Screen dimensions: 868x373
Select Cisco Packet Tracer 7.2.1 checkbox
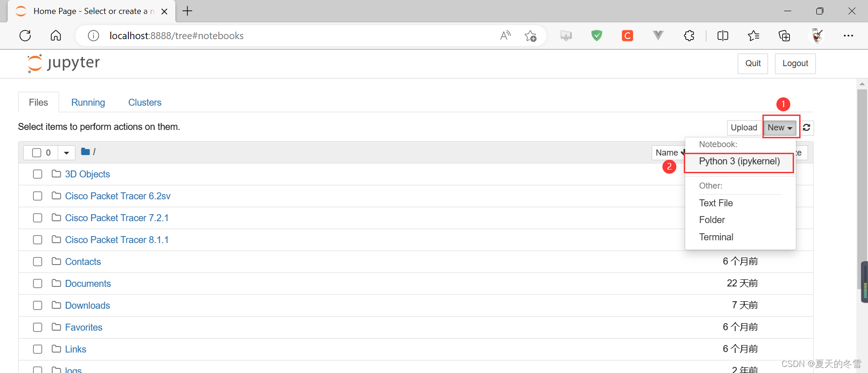38,218
